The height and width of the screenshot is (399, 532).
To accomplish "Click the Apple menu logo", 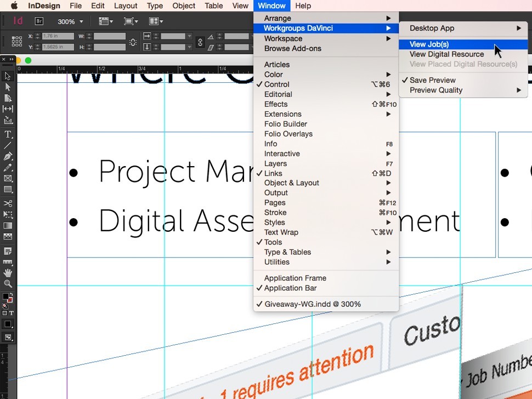I will 14,5.
